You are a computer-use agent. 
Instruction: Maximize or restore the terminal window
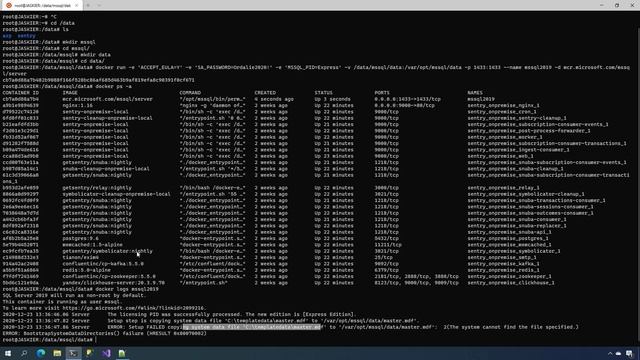(x=617, y=5)
